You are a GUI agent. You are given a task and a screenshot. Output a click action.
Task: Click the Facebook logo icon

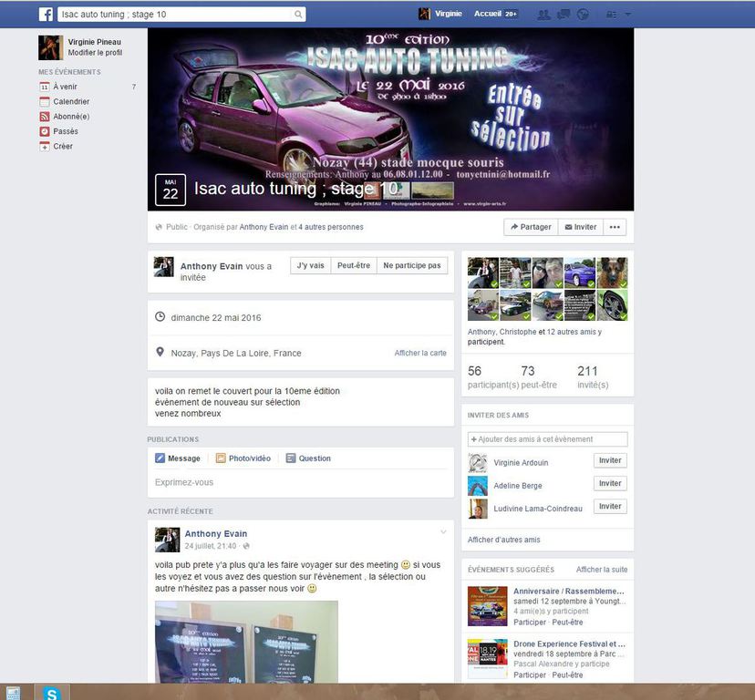(x=46, y=15)
